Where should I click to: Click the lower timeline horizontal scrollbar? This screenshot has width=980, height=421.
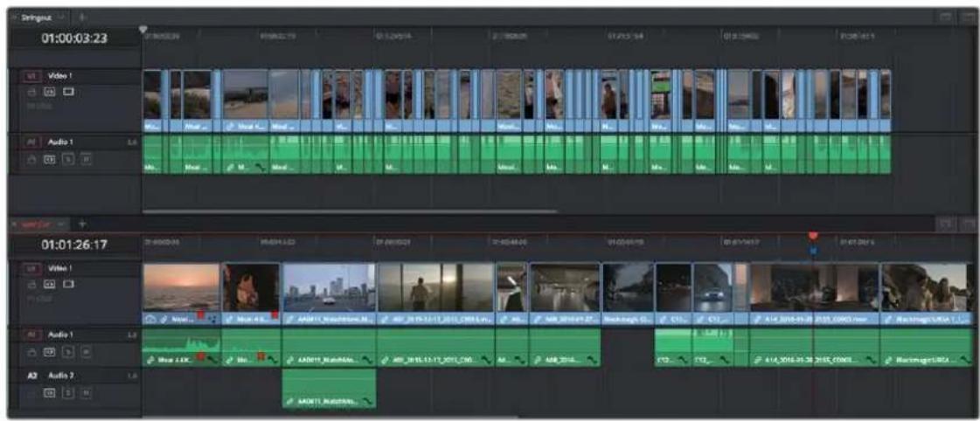click(330, 417)
